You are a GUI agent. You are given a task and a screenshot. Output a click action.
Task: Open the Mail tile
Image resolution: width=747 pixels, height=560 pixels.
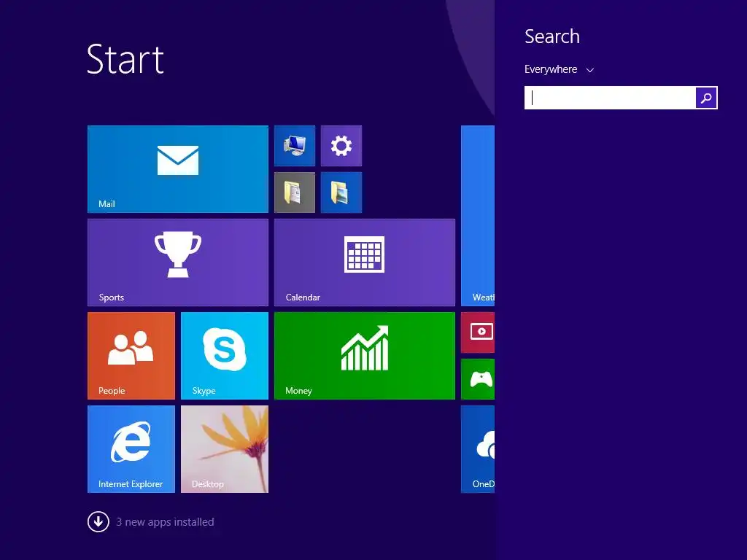178,169
